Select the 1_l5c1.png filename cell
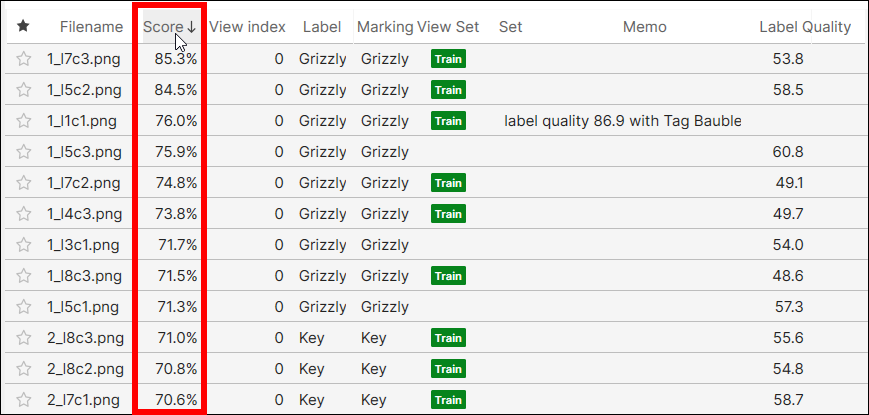This screenshot has height=415, width=869. (x=84, y=307)
